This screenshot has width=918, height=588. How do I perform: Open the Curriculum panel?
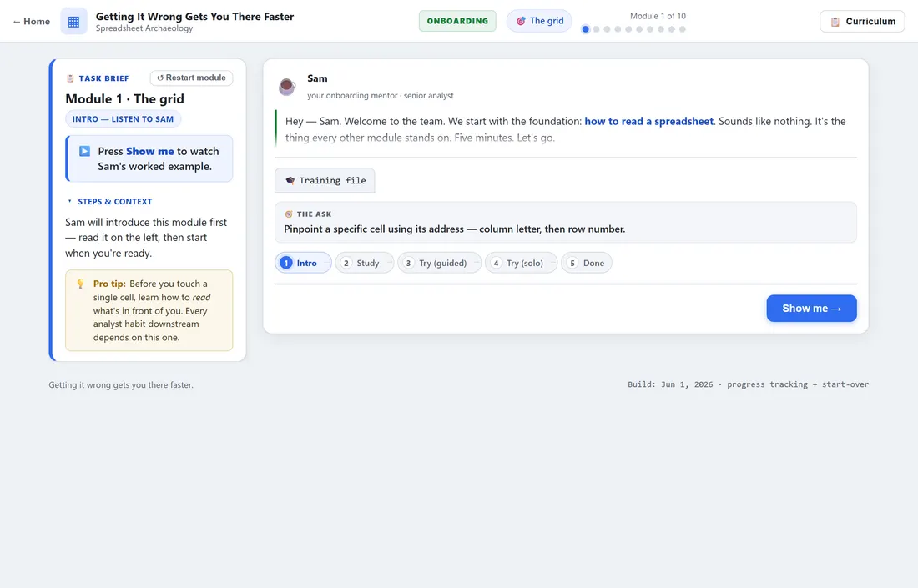click(x=862, y=21)
